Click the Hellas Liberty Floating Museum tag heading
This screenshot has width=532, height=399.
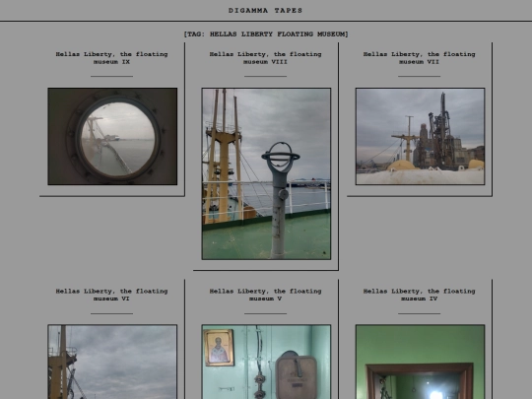point(266,33)
